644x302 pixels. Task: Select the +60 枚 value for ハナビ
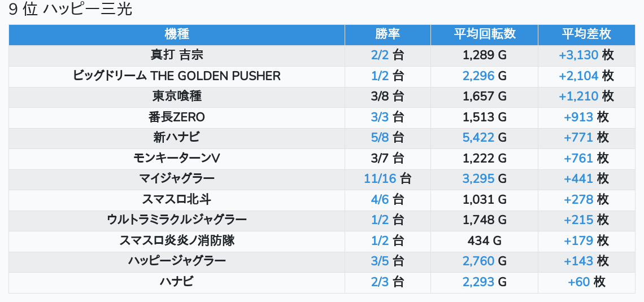pyautogui.click(x=586, y=282)
